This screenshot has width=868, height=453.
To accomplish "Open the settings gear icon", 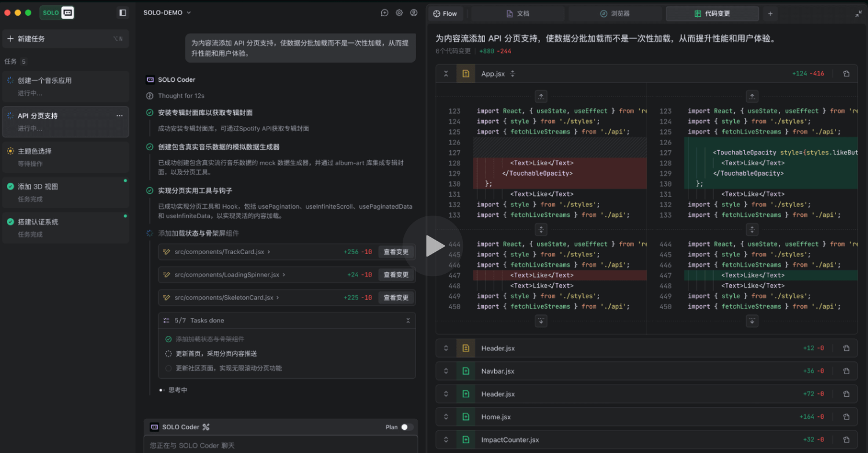I will coord(399,12).
